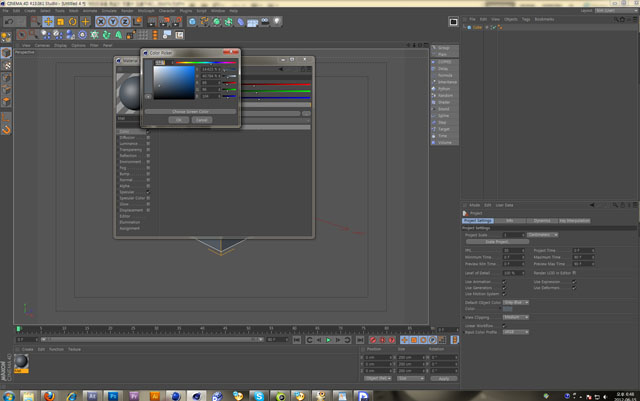Switch to the Dynamics tab
Image resolution: width=640 pixels, height=401 pixels.
[542, 221]
